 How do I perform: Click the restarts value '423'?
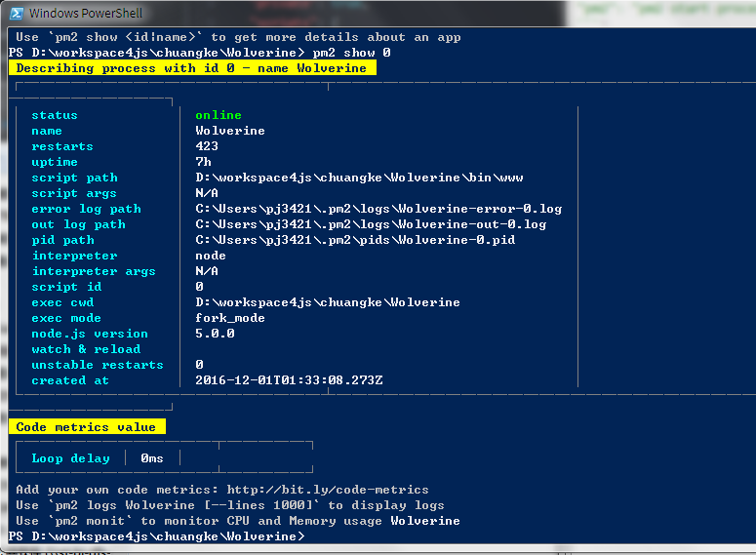click(207, 146)
